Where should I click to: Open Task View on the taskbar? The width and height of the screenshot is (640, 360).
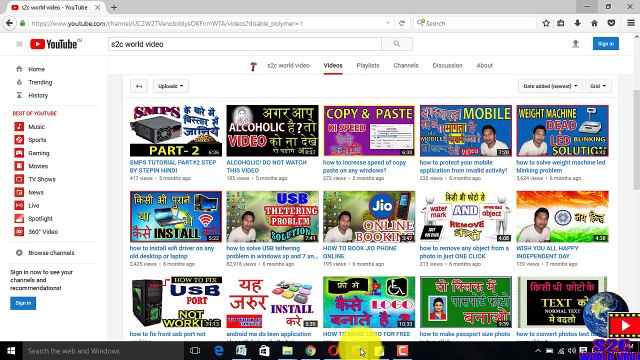pyautogui.click(x=195, y=351)
